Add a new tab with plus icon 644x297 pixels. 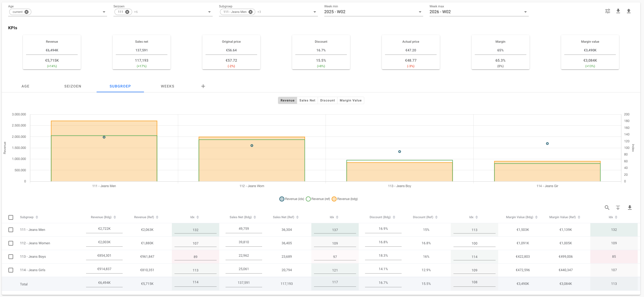pyautogui.click(x=203, y=86)
